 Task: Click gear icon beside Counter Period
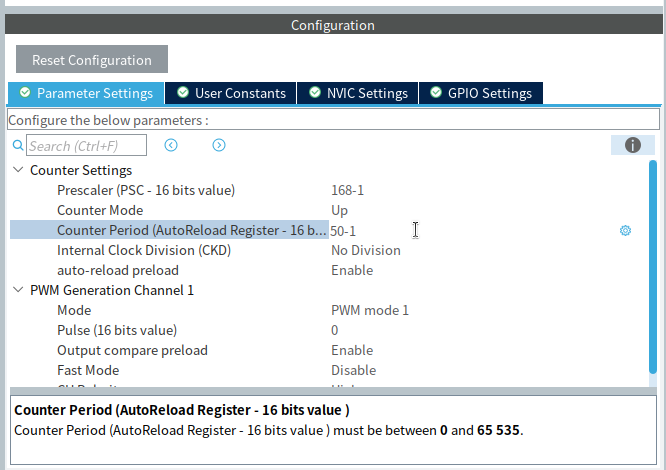[x=625, y=230]
